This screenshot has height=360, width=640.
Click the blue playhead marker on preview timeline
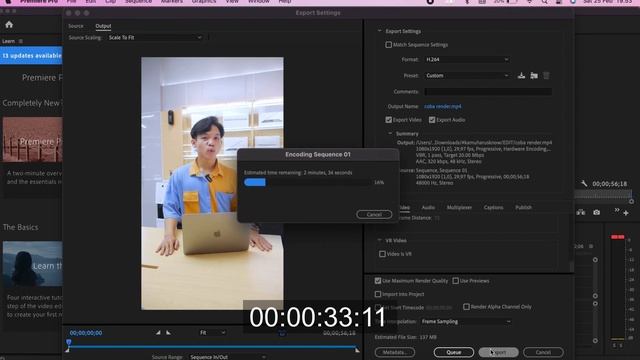pyautogui.click(x=69, y=343)
